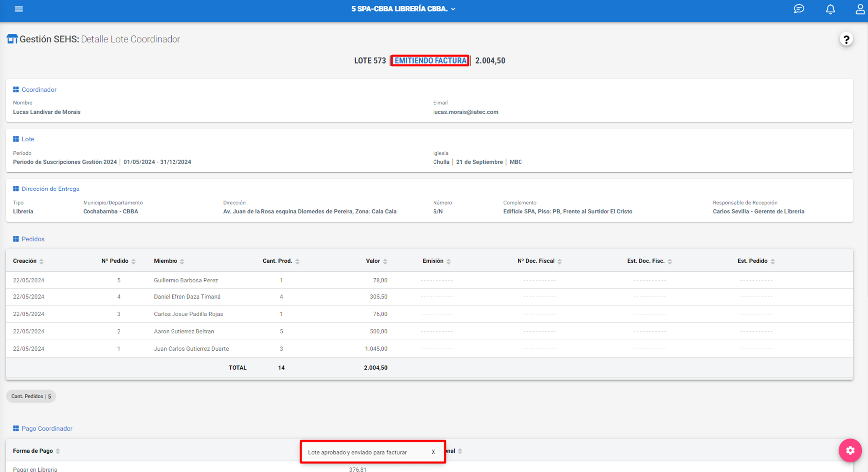Click the 1.045,00 value cell
Image resolution: width=868 pixels, height=472 pixels.
[x=376, y=349]
